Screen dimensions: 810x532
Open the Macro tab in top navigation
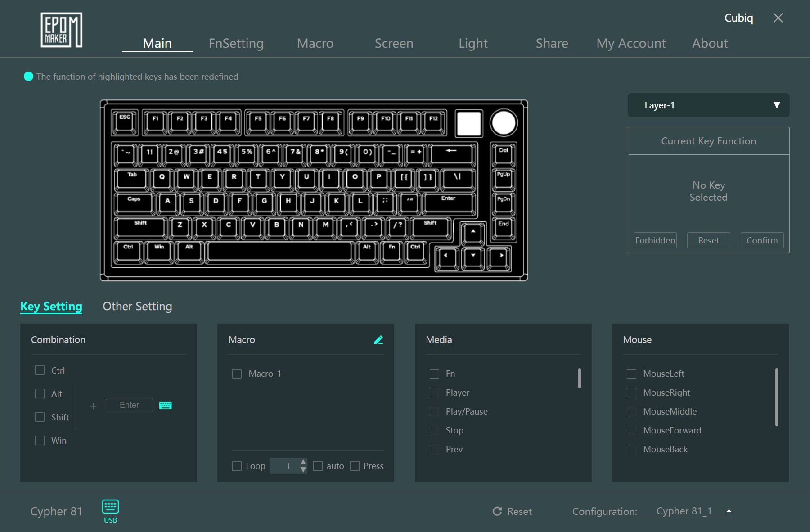click(x=315, y=43)
